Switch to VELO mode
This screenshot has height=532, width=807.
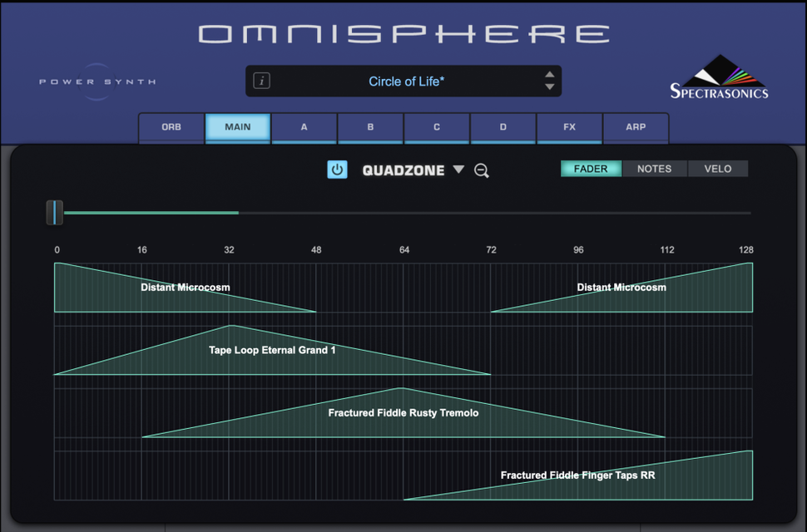(717, 168)
